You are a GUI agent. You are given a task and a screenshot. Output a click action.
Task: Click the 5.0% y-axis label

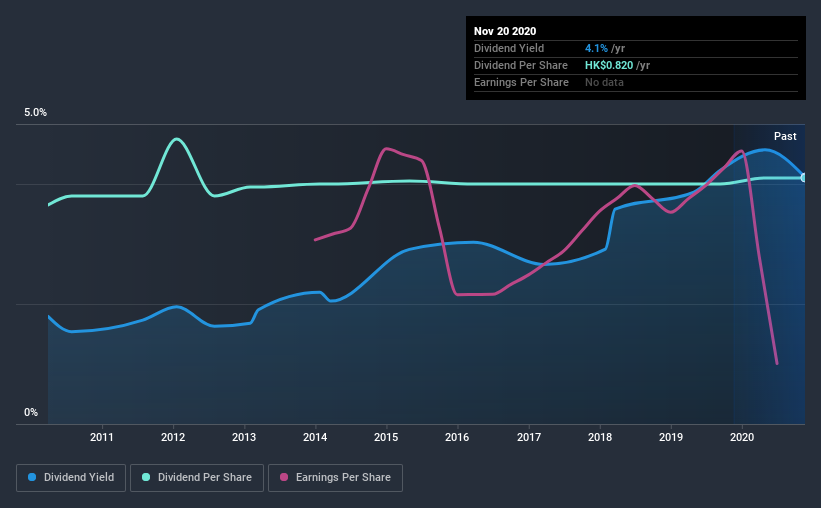click(x=35, y=113)
